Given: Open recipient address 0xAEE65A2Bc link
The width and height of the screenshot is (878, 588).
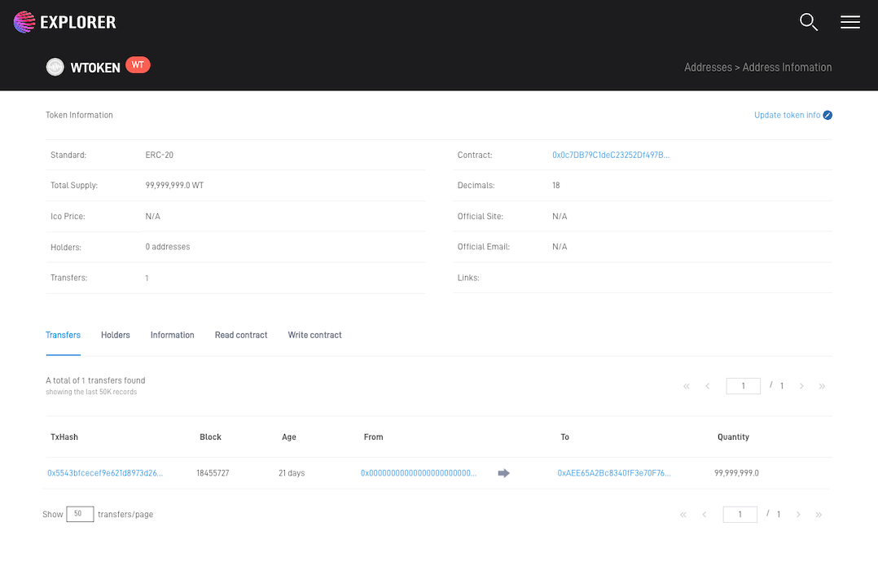Looking at the screenshot, I should pos(614,473).
